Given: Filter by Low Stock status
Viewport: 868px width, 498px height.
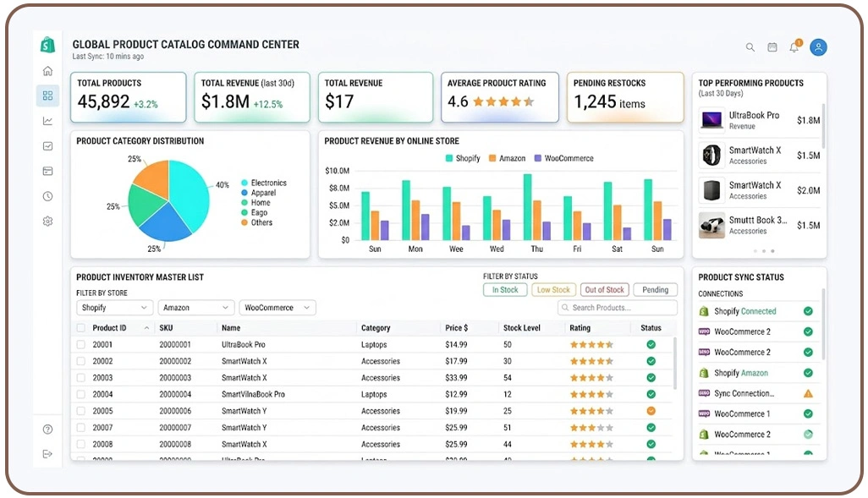Looking at the screenshot, I should pos(553,290).
